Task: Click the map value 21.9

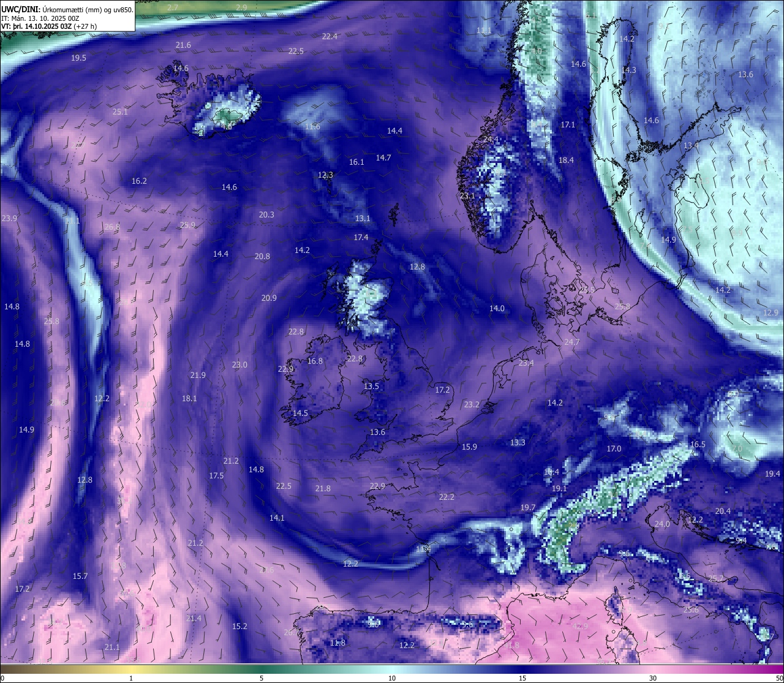Action: [x=198, y=375]
